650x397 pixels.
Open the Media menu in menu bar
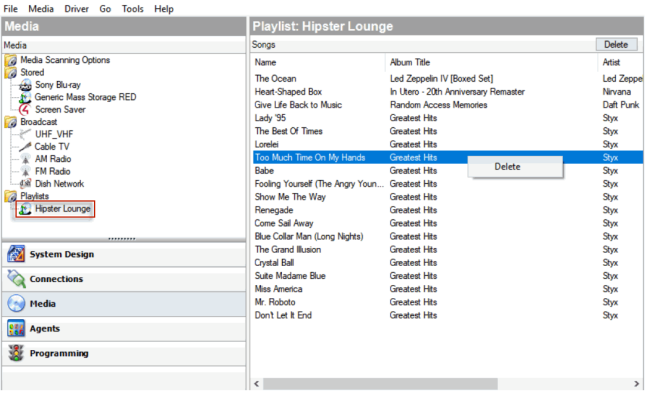41,9
